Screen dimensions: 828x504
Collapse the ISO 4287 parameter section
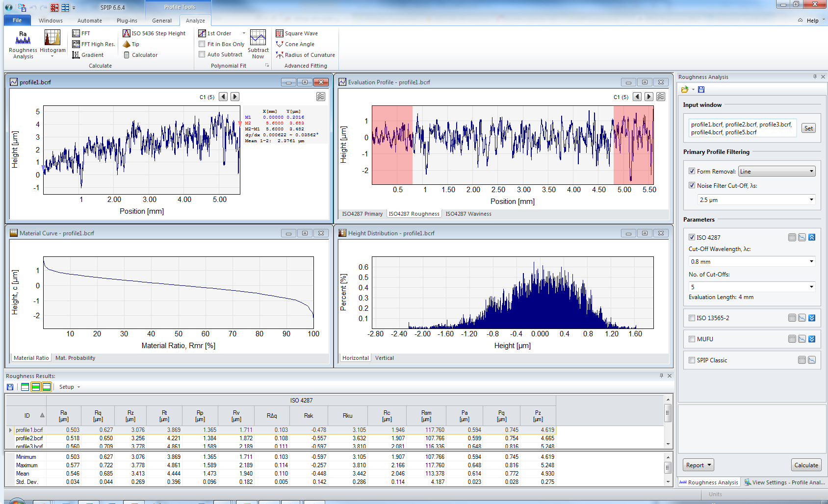pos(812,237)
